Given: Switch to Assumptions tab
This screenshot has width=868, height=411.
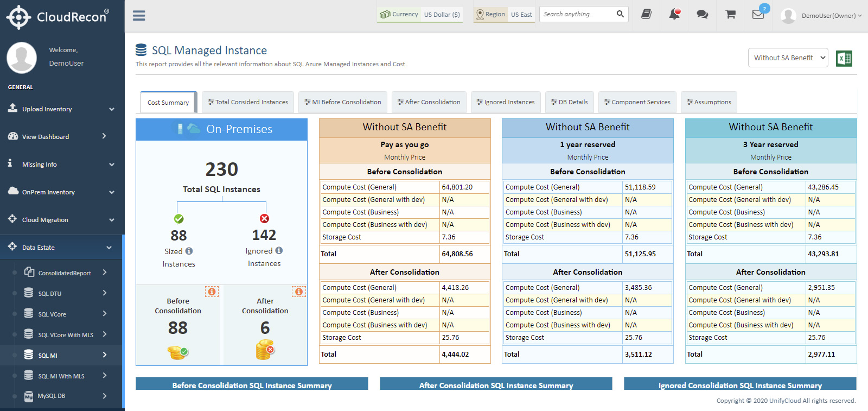Looking at the screenshot, I should pyautogui.click(x=709, y=102).
